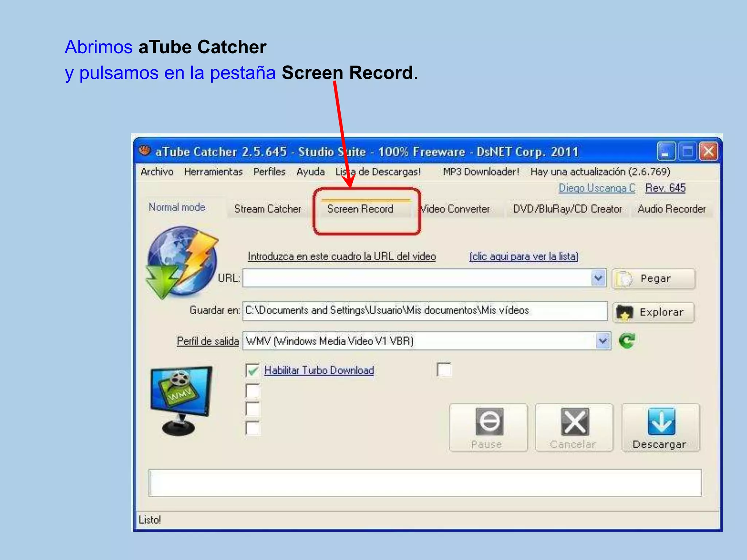Click 'clic aqui para ver la lista' link
The height and width of the screenshot is (560, 747).
(x=524, y=257)
